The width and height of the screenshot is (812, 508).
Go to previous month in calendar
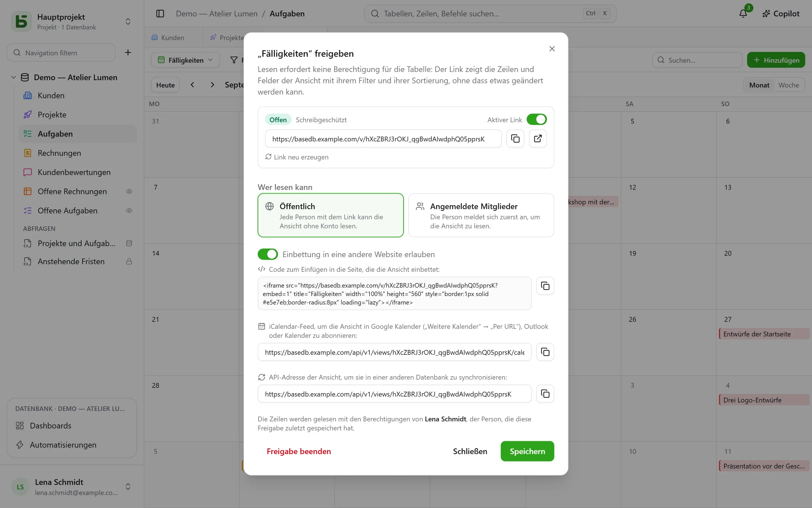click(192, 85)
